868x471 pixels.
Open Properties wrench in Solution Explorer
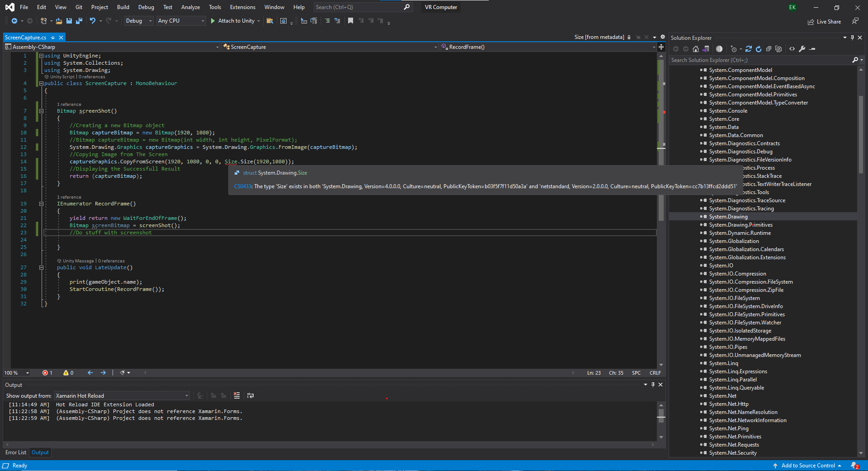click(x=802, y=49)
